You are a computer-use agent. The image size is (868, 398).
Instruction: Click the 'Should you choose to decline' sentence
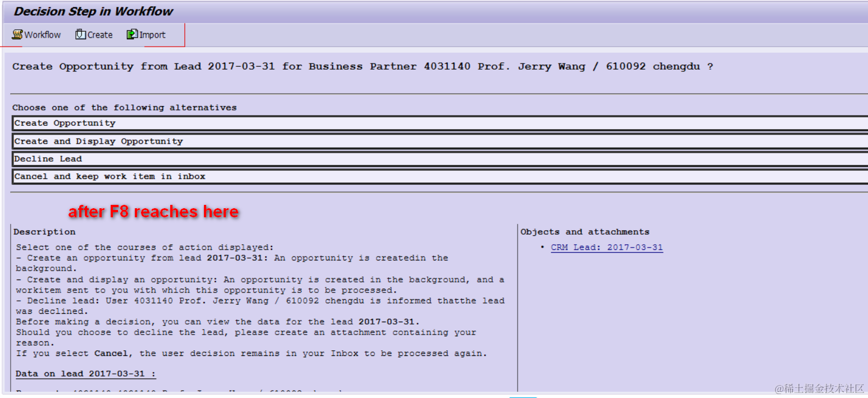click(246, 337)
